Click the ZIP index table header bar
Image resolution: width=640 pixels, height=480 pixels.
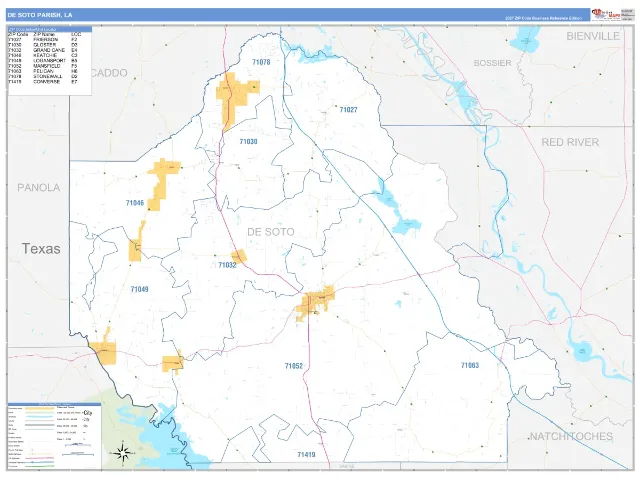click(50, 29)
